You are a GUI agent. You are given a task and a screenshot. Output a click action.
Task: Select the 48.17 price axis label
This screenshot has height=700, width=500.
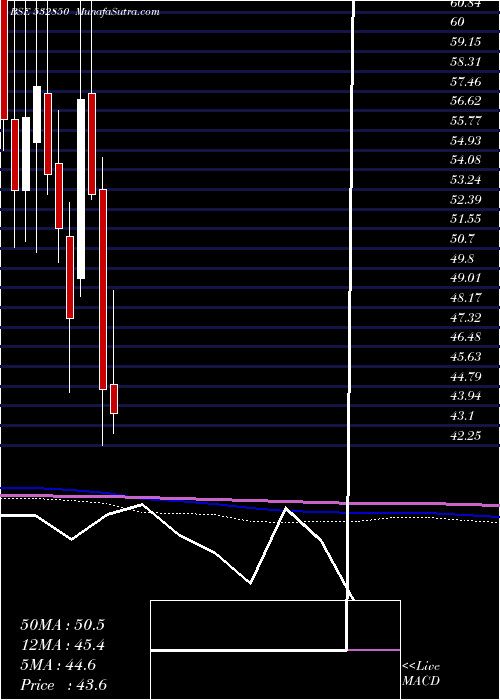(466, 297)
